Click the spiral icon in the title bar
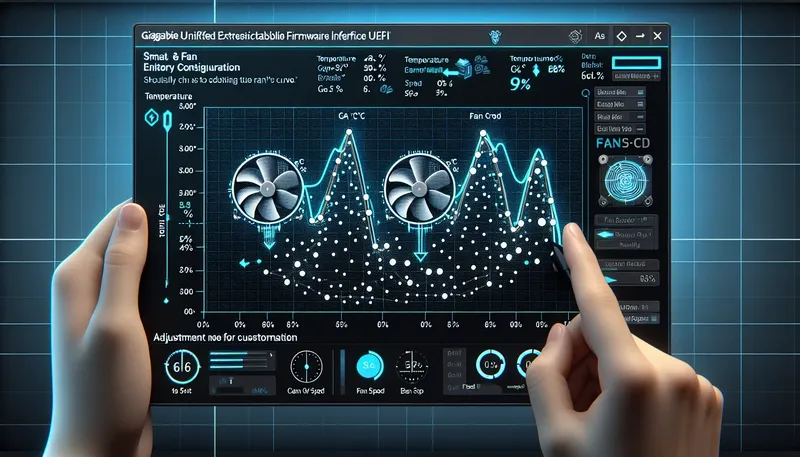Screen dimensions: 800x457 pos(576,36)
